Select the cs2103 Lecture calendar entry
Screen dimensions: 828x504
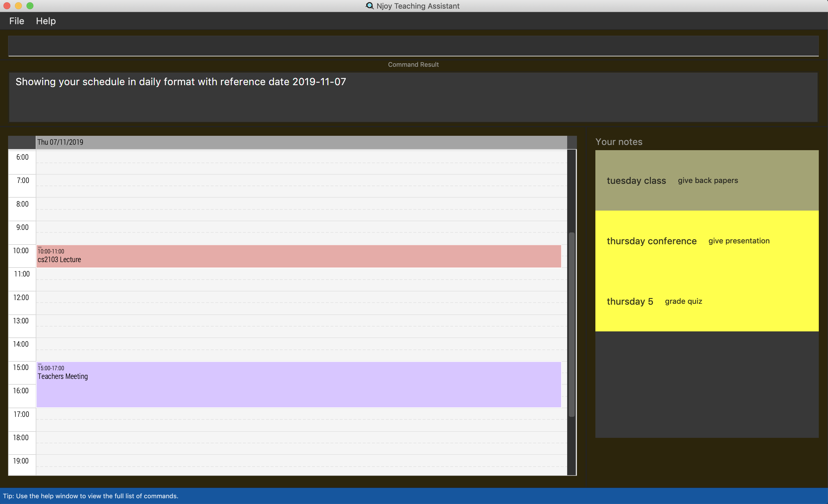click(298, 256)
